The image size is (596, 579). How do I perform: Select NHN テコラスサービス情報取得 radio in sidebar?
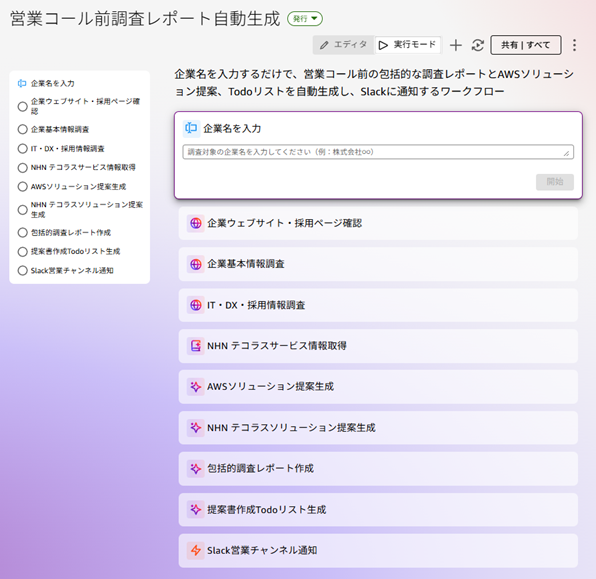[22, 168]
